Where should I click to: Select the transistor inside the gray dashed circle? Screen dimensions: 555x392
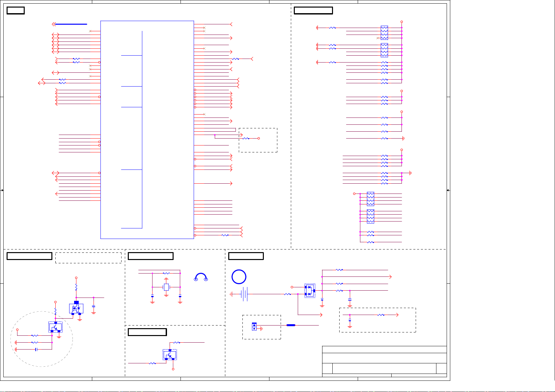tap(55, 327)
